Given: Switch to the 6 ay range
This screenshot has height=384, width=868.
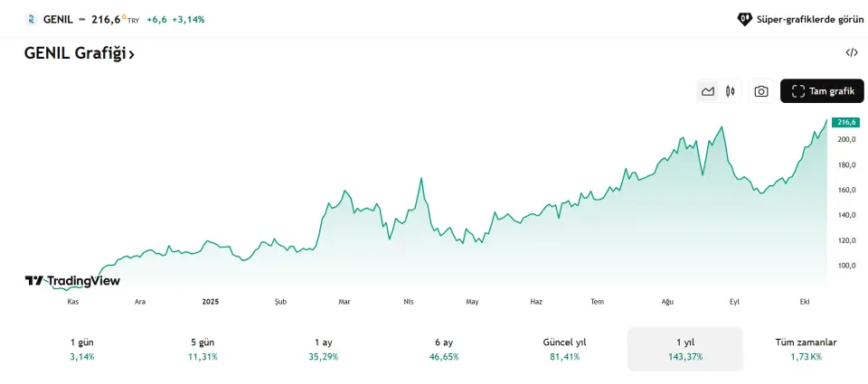Looking at the screenshot, I should coord(444,349).
